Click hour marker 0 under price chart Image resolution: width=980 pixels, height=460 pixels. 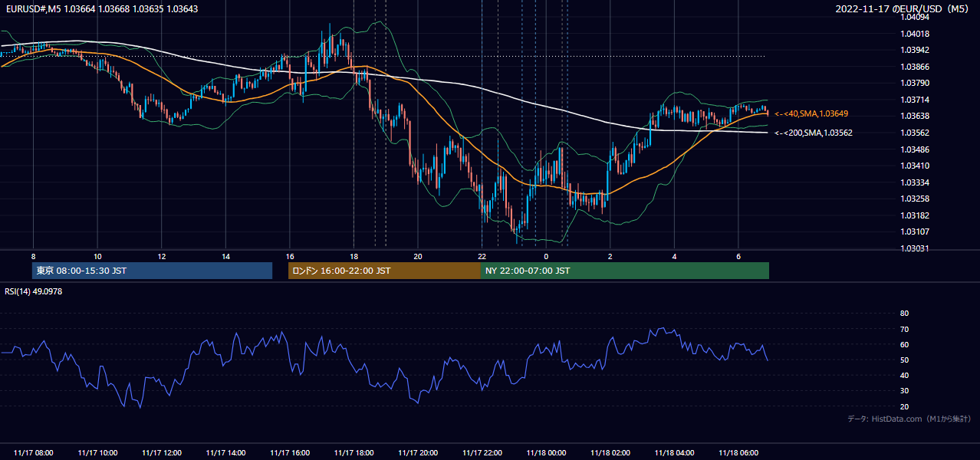click(546, 256)
